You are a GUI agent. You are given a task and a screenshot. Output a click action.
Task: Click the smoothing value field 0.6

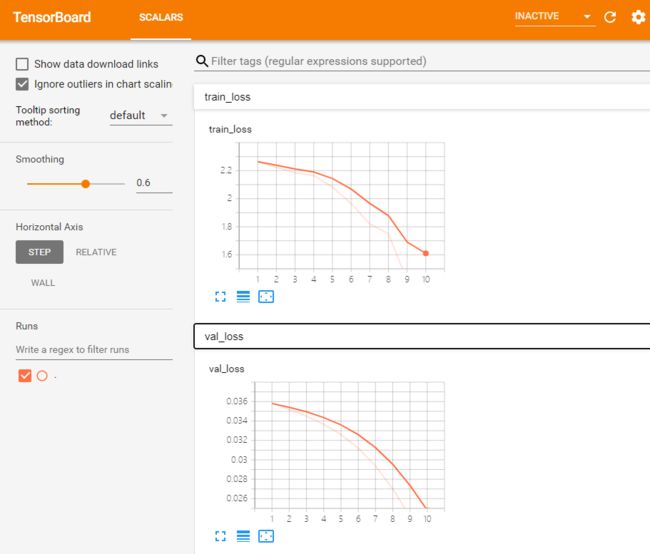coord(154,183)
